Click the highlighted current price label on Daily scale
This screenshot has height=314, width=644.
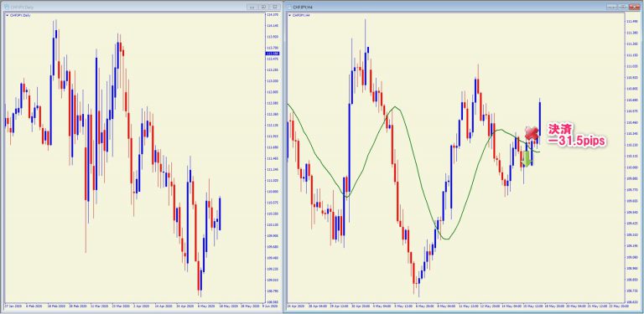coord(273,54)
